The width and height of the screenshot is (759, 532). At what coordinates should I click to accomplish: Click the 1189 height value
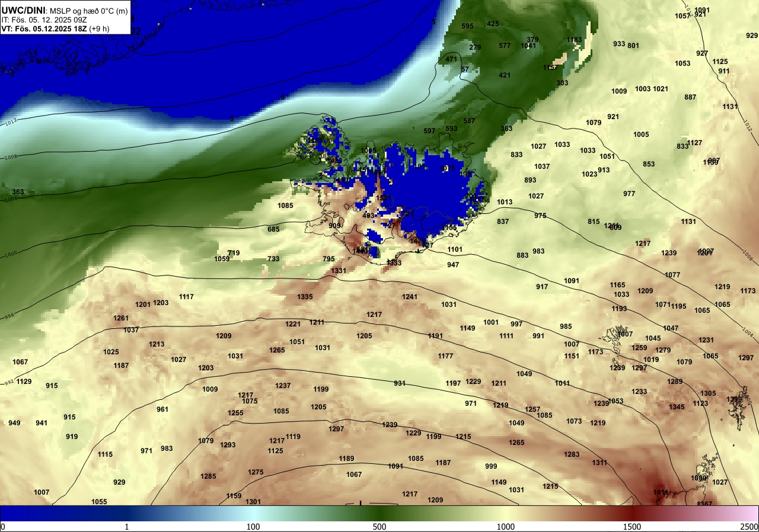pos(346,459)
